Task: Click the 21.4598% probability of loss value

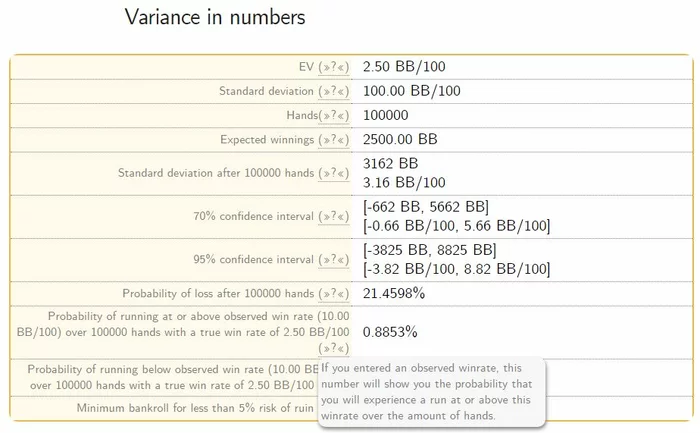Action: point(394,294)
